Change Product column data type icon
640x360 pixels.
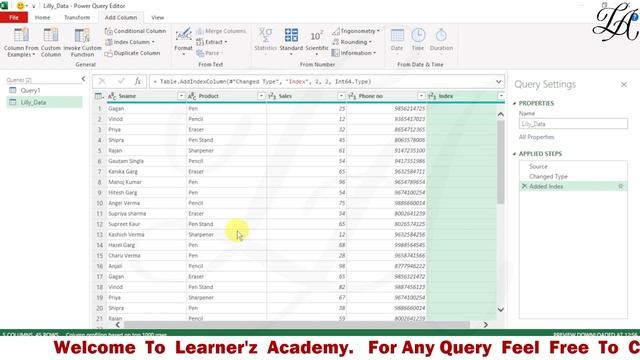pyautogui.click(x=192, y=96)
